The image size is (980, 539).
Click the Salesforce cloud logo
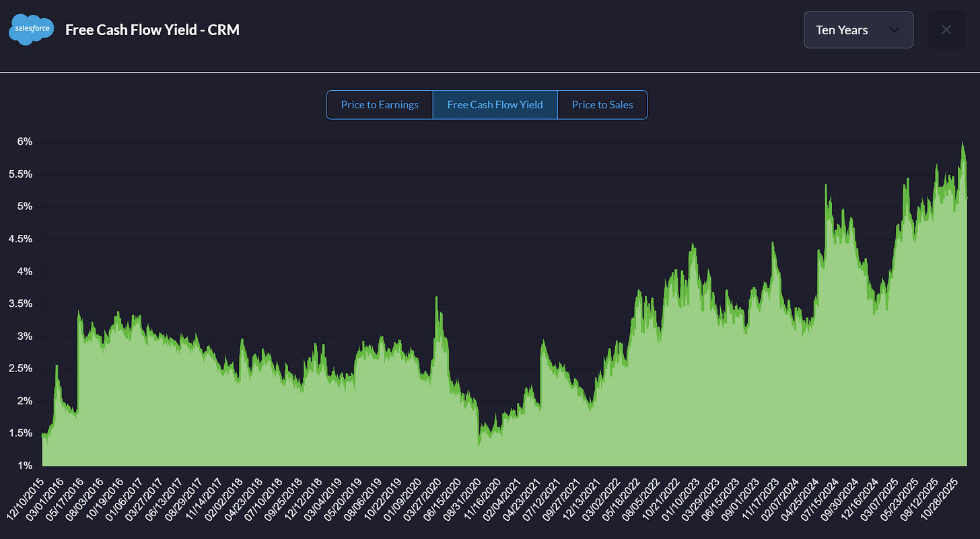[31, 30]
